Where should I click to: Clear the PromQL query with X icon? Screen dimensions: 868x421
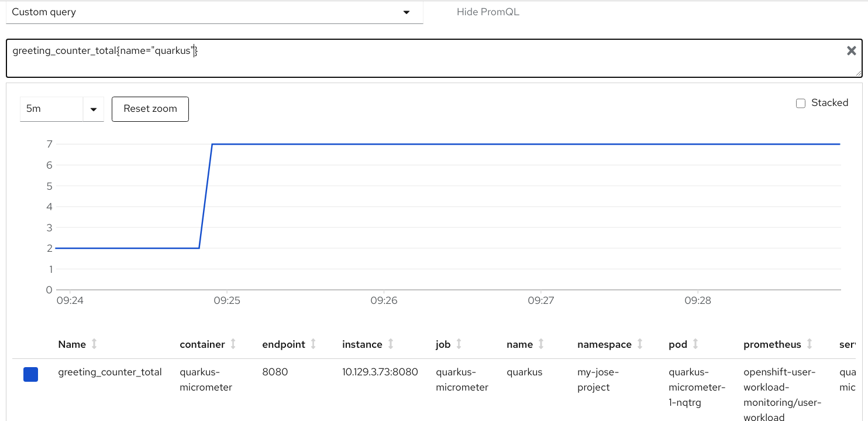(x=851, y=51)
